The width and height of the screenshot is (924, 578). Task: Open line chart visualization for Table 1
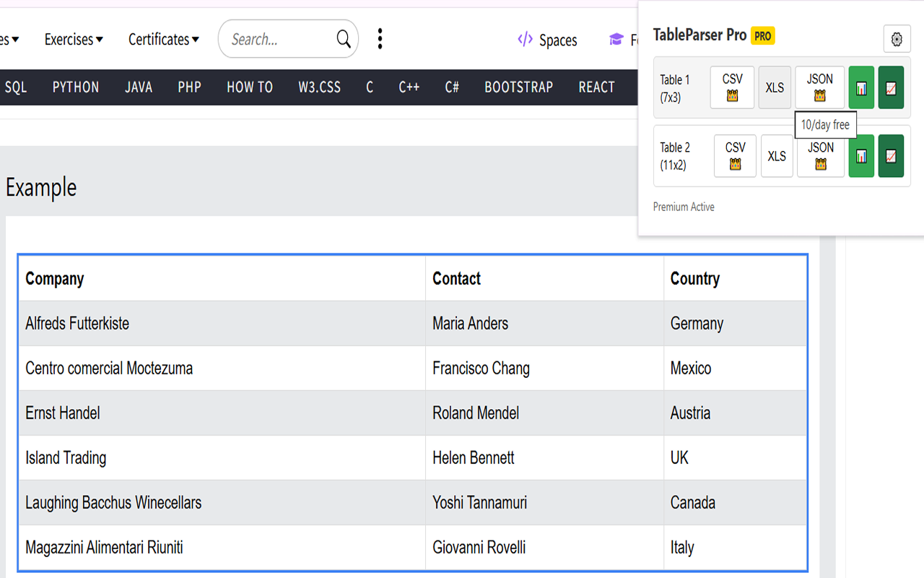[x=891, y=87]
